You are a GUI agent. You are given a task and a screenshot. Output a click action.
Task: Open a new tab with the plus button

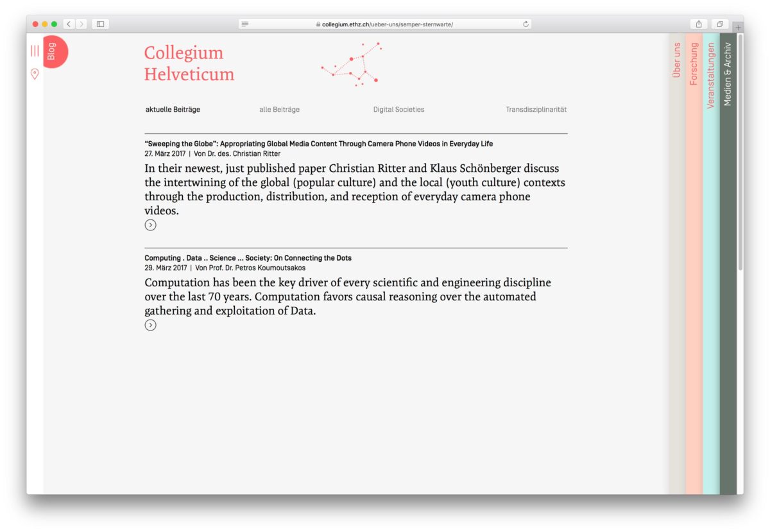click(x=738, y=28)
